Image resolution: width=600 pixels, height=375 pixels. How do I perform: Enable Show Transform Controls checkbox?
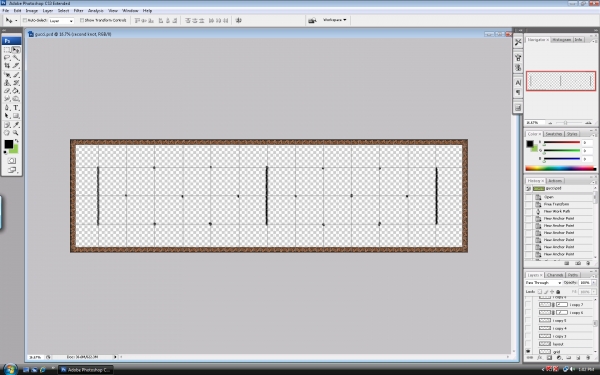pos(82,20)
